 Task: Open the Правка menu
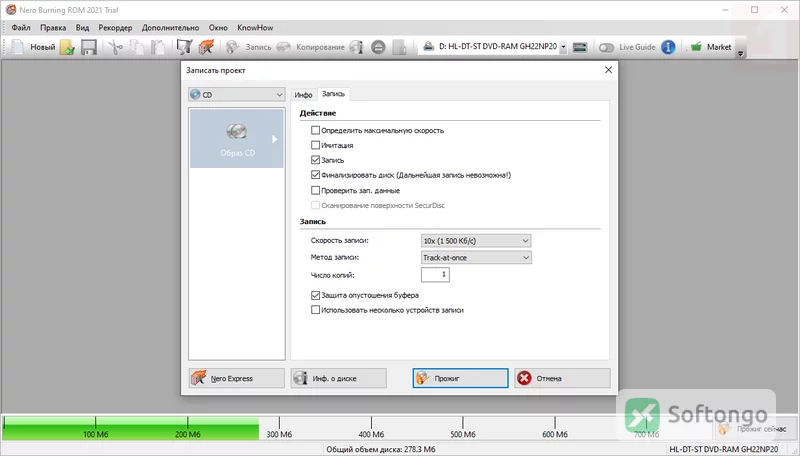pos(53,28)
